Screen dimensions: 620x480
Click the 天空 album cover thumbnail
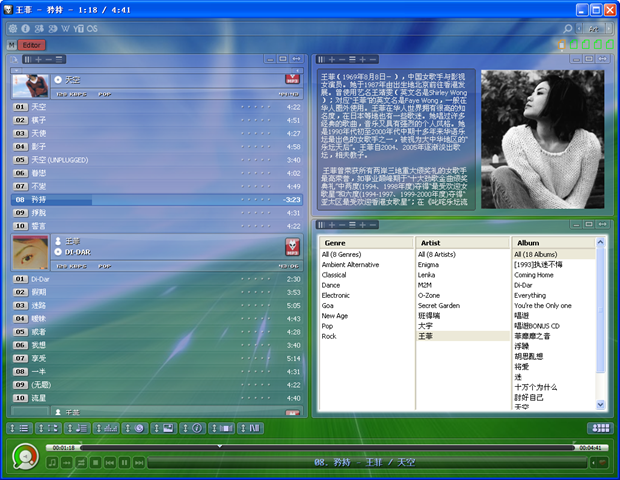click(30, 84)
